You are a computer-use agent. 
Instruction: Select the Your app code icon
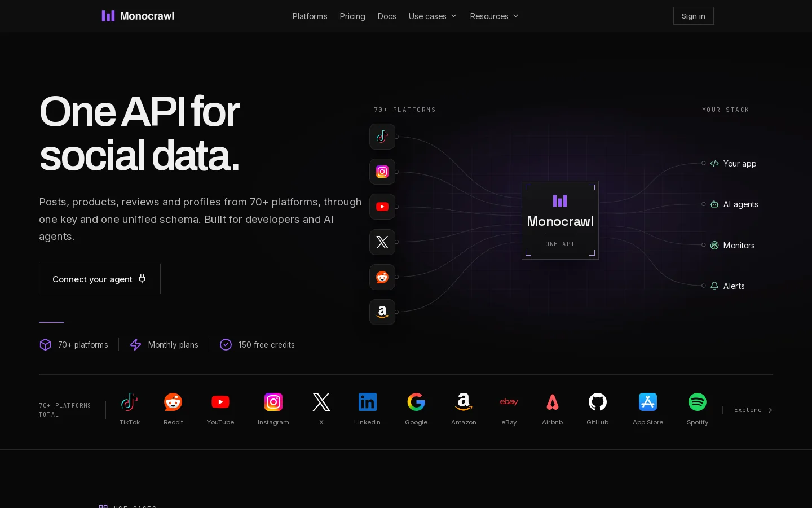click(714, 164)
